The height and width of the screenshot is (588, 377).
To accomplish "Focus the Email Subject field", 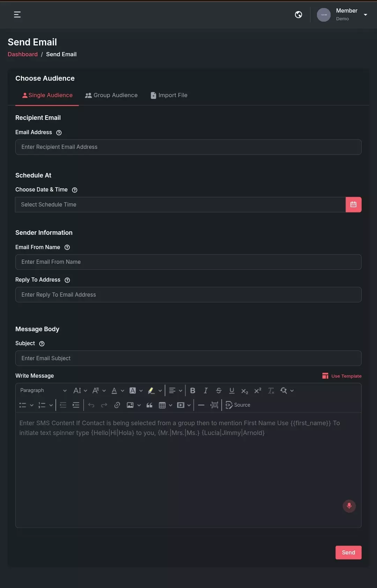I will (x=188, y=358).
